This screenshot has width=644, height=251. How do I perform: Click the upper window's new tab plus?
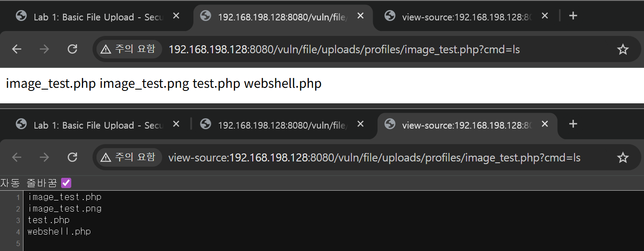coord(573,16)
